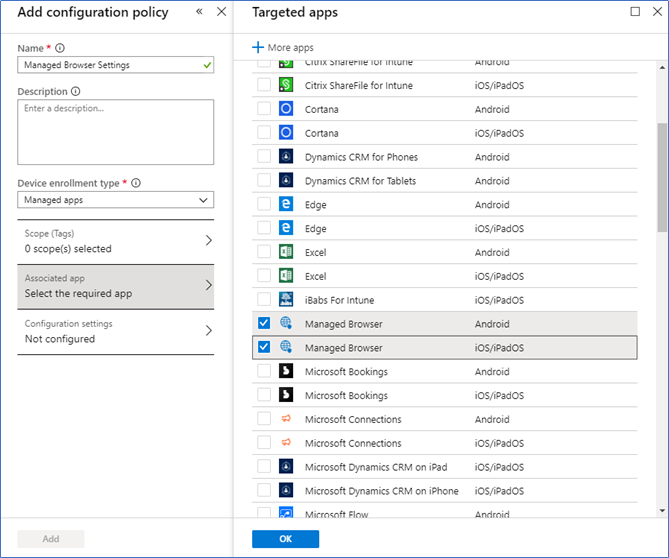Viewport: 669px width, 558px height.
Task: Select the 'Select the required app' text
Action: tap(79, 294)
